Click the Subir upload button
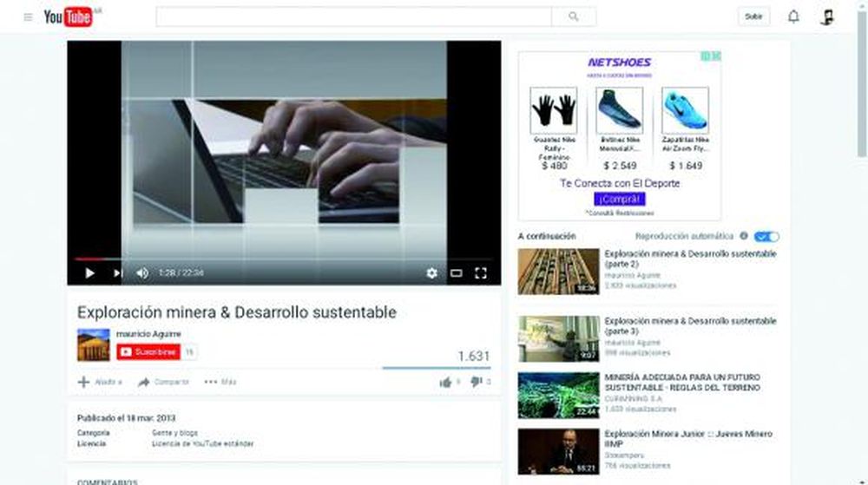Screen dimensions: 868x485 point(753,16)
